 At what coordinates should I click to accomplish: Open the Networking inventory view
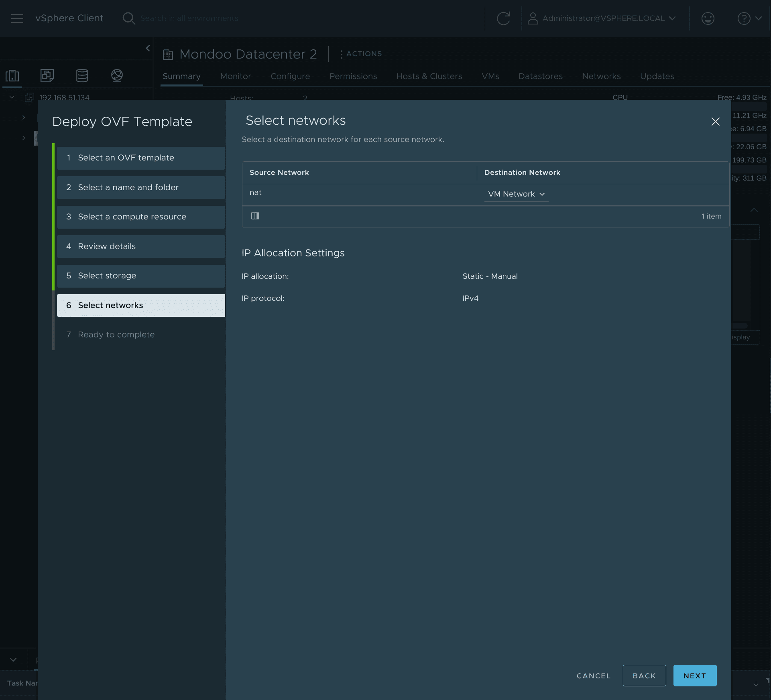pyautogui.click(x=117, y=75)
